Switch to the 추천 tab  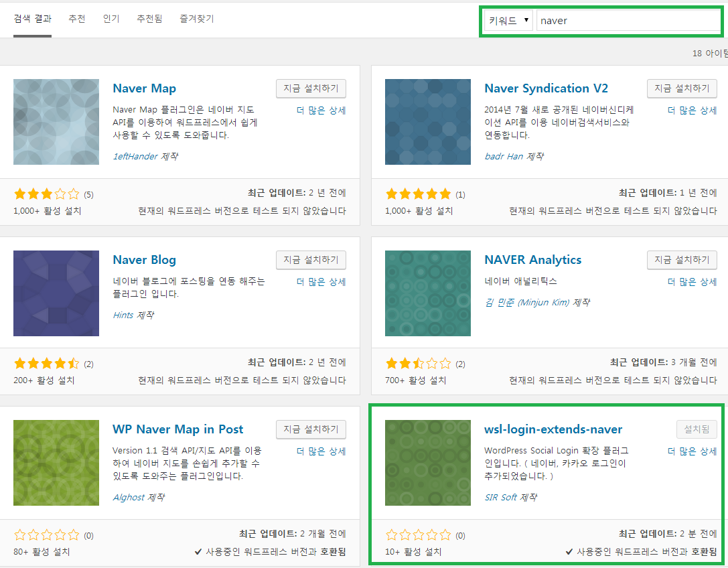(77, 19)
